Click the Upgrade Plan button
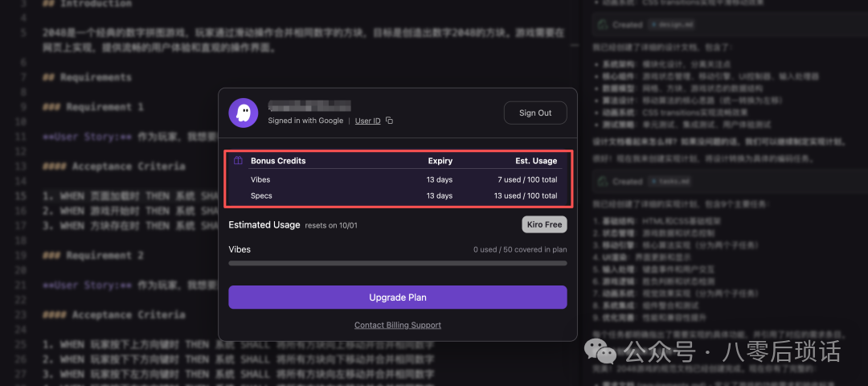Screen dimensions: 868x386 tap(398, 298)
